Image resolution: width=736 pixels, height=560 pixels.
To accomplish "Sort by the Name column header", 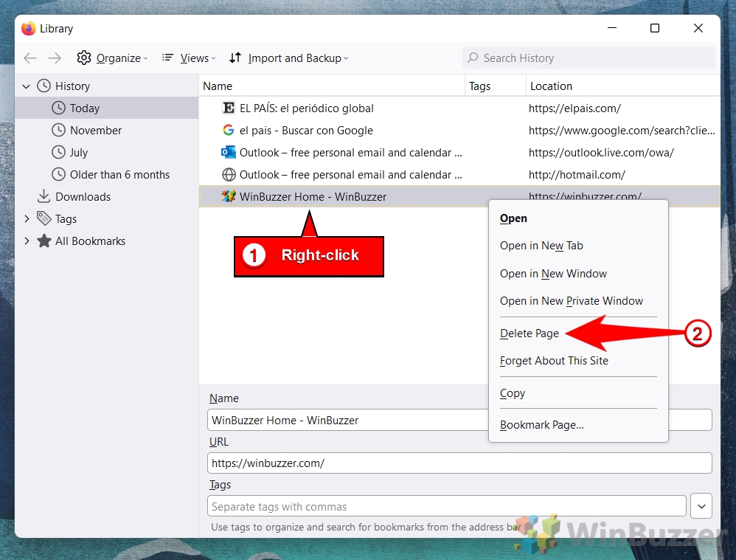I will 331,86.
